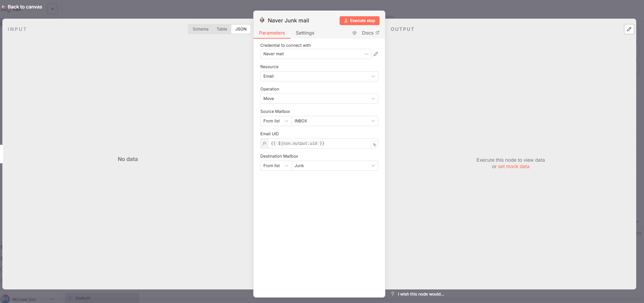Switch input view to Schema
644x303 pixels.
click(x=200, y=29)
